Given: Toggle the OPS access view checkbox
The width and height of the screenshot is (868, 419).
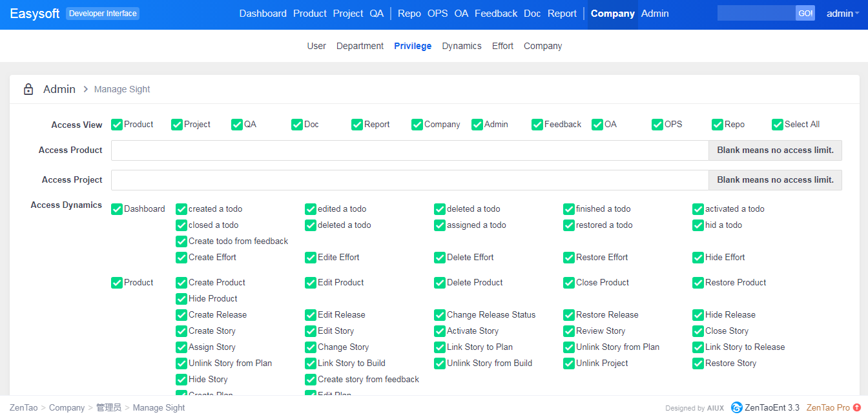Looking at the screenshot, I should point(657,125).
